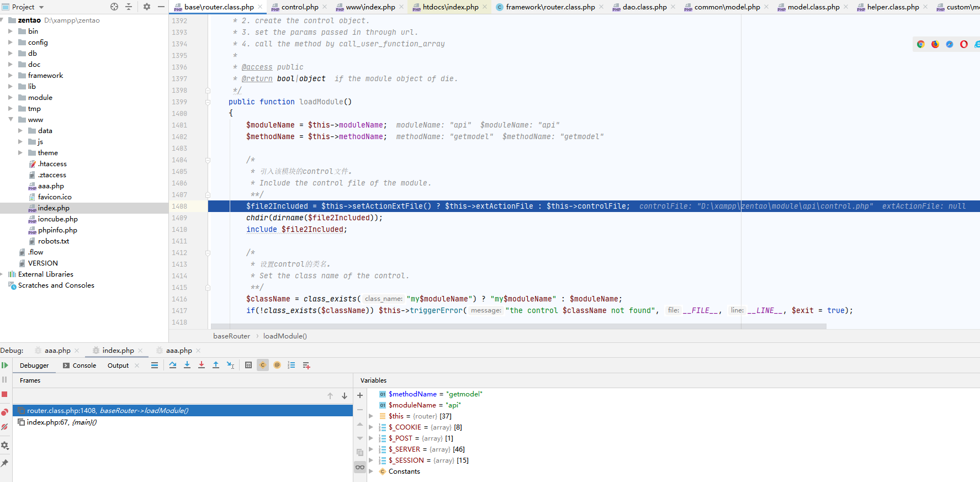980x482 pixels.
Task: Toggle the Mute Breakpoints button
Action: tap(4, 427)
